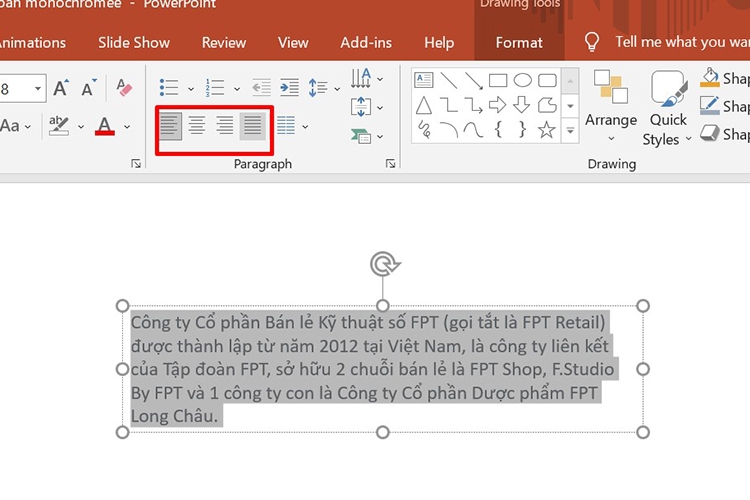The height and width of the screenshot is (500, 750).
Task: Select Right Brace shape
Action: pyautogui.click(x=522, y=129)
